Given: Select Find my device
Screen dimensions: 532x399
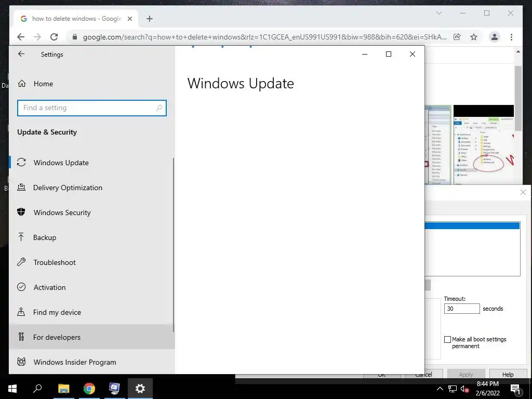Looking at the screenshot, I should pyautogui.click(x=92, y=312).
